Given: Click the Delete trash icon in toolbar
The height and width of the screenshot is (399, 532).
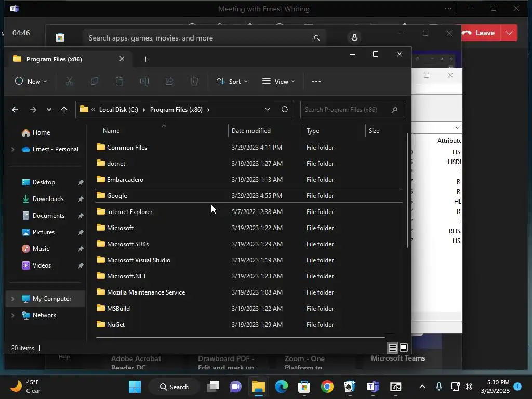Looking at the screenshot, I should 194,81.
